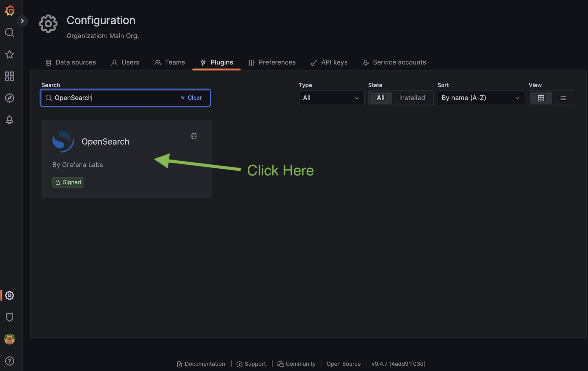The image size is (588, 371).
Task: Click the OpenSearch plugin card
Action: [x=126, y=159]
